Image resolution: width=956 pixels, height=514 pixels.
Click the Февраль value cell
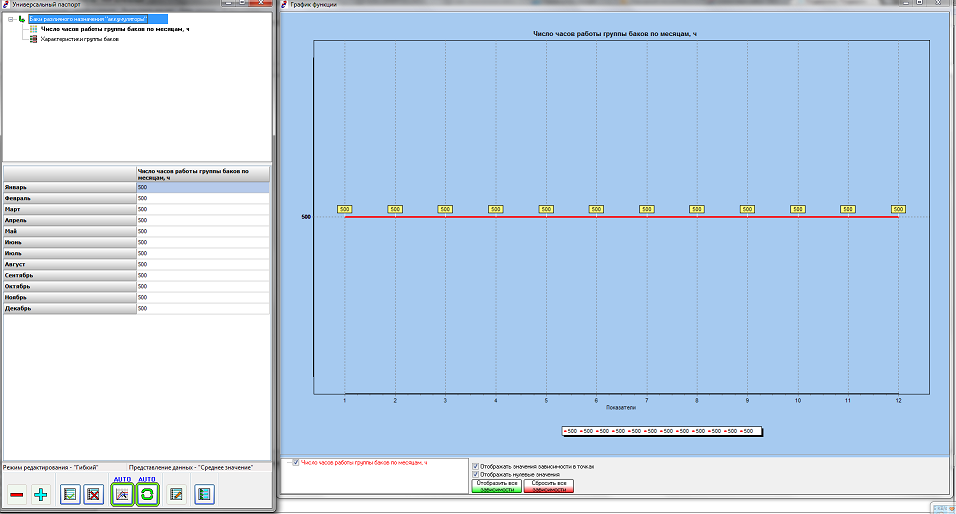tap(202, 199)
